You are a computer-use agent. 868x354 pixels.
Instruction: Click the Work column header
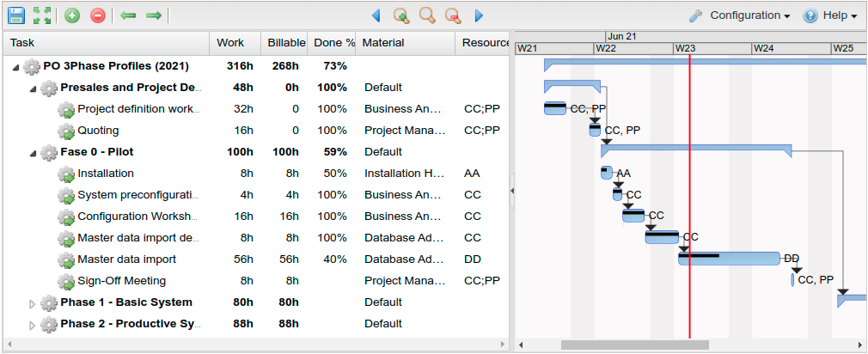(x=230, y=43)
